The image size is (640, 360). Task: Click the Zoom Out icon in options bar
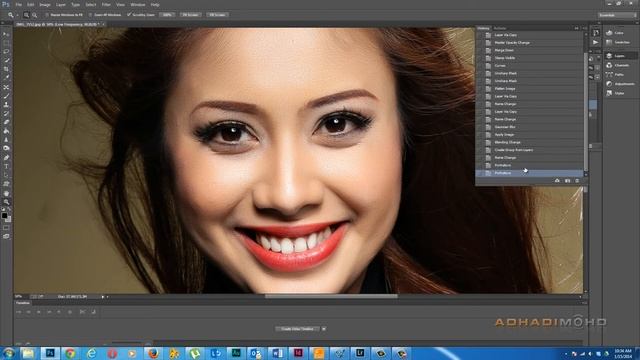point(35,15)
